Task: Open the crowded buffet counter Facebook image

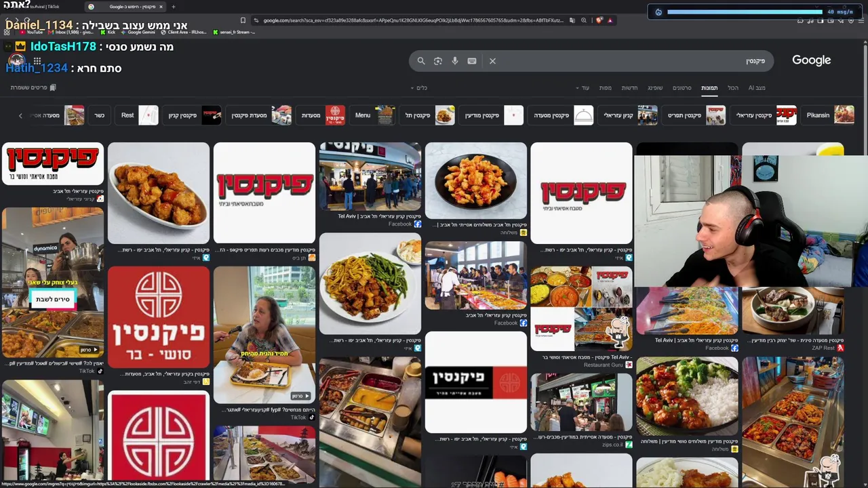Action: click(476, 275)
